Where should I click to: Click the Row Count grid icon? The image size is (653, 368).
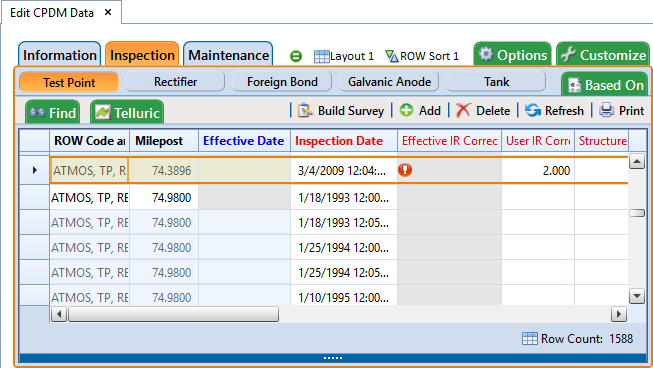529,338
